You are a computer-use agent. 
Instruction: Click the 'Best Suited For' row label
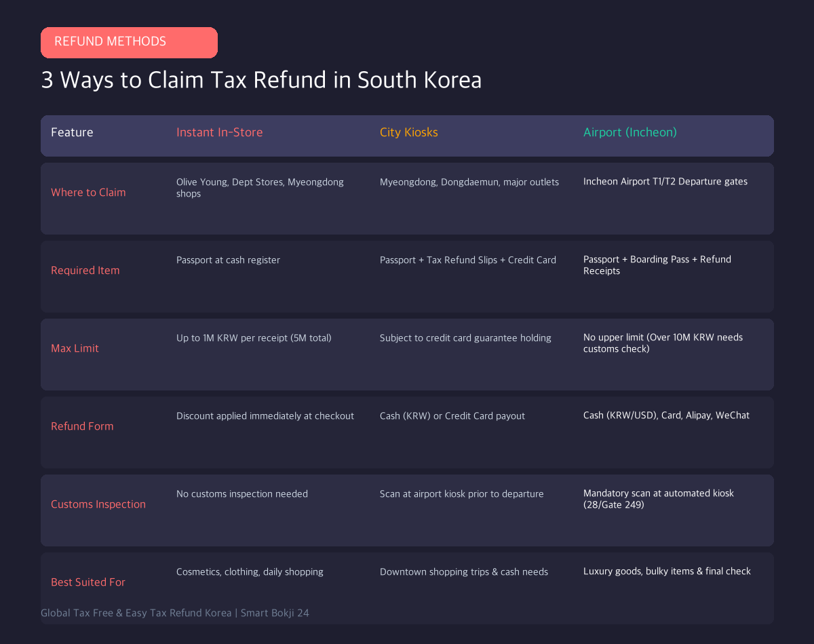click(x=88, y=582)
